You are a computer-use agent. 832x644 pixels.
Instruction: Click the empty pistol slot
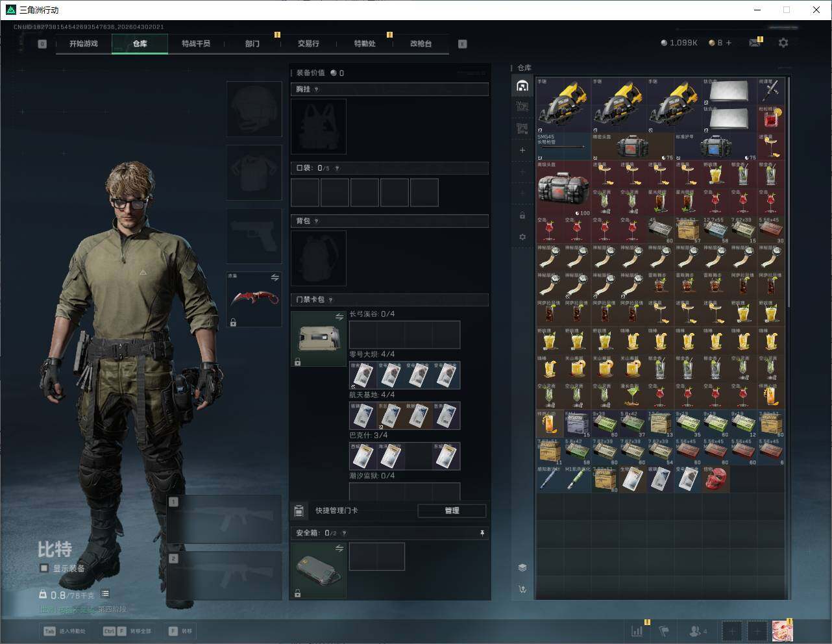(x=254, y=236)
